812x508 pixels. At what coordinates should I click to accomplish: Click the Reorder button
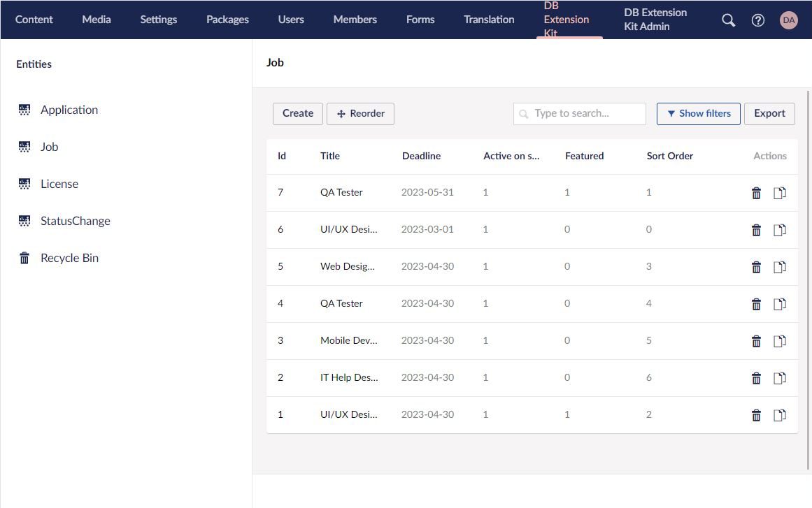tap(360, 113)
